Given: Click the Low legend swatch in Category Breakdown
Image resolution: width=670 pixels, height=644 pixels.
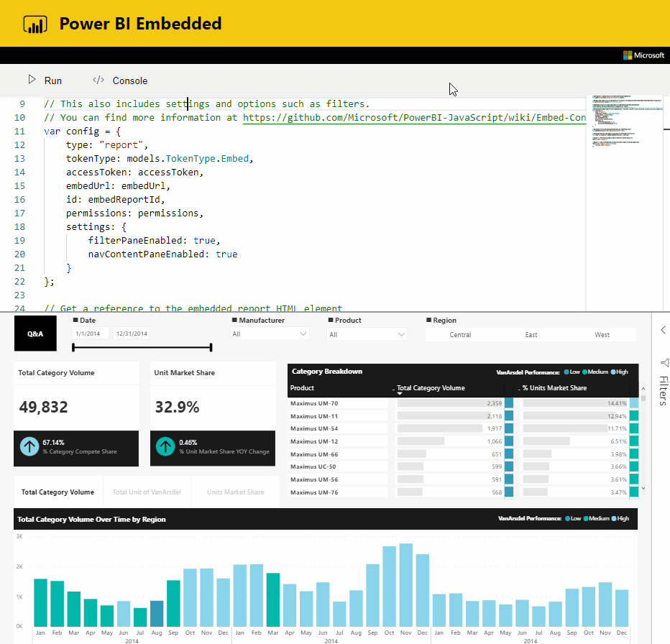Looking at the screenshot, I should 566,372.
